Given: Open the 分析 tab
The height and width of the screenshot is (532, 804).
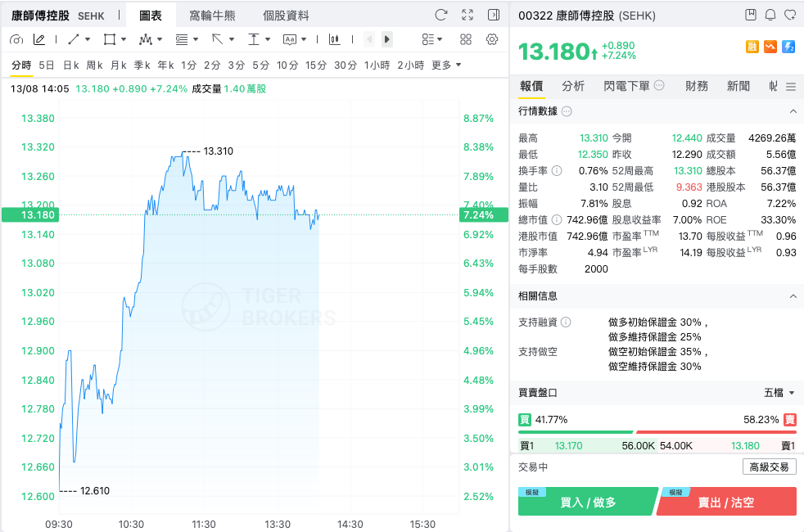Looking at the screenshot, I should (573, 86).
